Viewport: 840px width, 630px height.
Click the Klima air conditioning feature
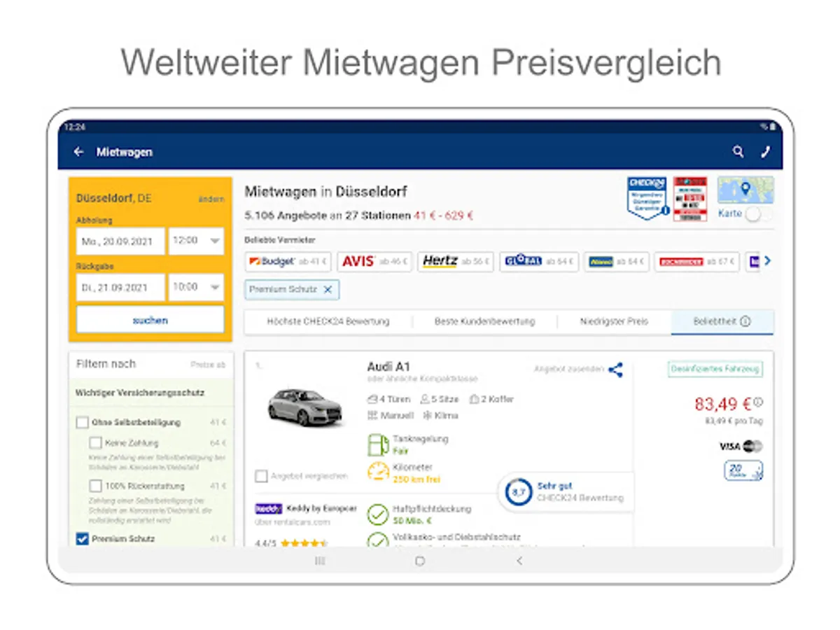pyautogui.click(x=440, y=416)
